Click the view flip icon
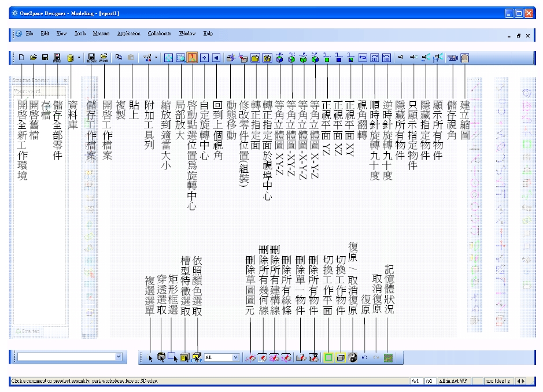543x392 pixels. coord(363,58)
